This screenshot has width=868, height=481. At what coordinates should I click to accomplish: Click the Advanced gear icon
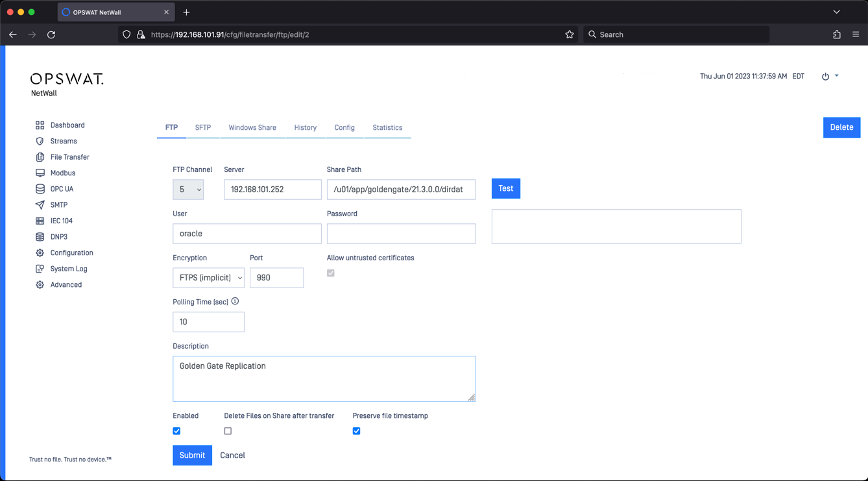(40, 284)
